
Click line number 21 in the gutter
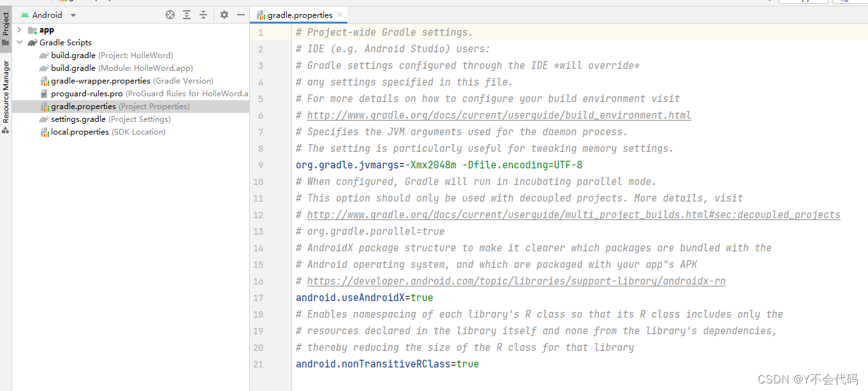(258, 364)
